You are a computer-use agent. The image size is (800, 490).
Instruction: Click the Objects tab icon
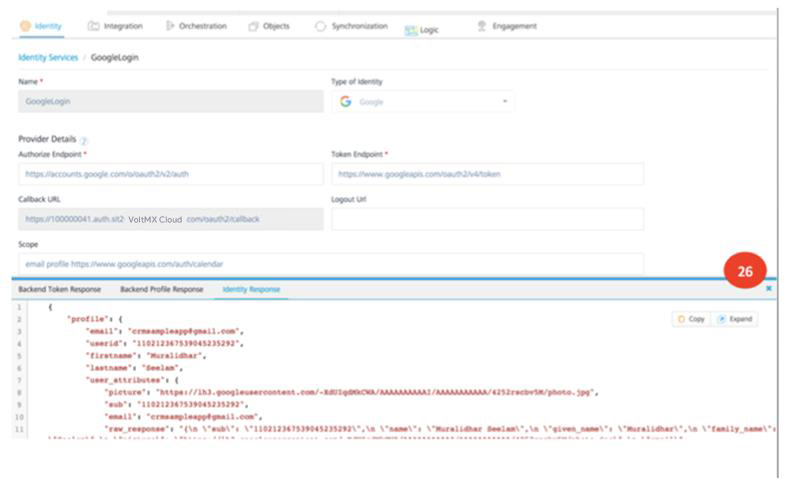[253, 26]
